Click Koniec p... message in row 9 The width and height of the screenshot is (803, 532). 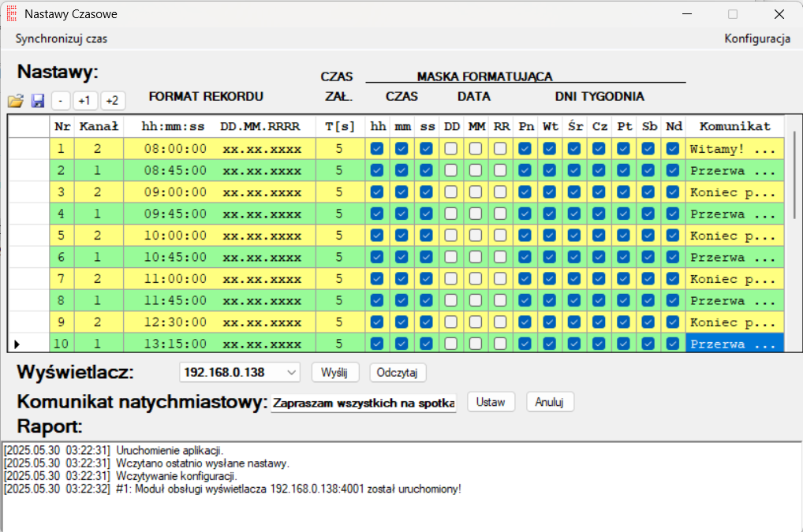(735, 322)
